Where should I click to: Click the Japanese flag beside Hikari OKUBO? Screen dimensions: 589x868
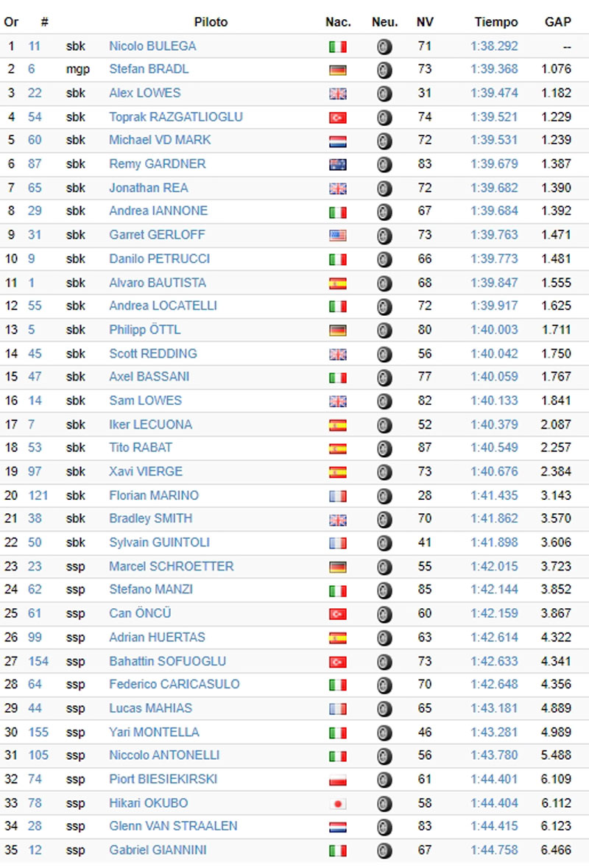(x=337, y=803)
